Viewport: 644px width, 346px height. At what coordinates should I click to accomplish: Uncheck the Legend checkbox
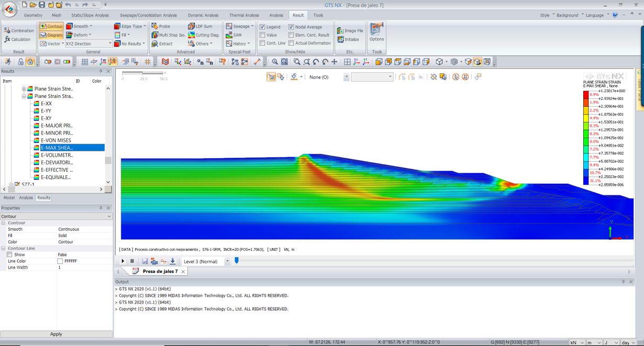coord(262,27)
